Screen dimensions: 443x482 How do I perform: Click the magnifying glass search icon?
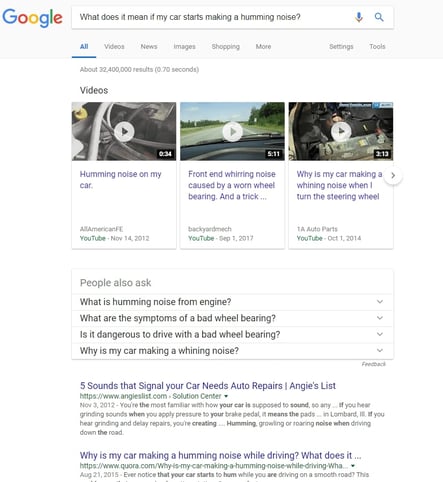coord(379,17)
